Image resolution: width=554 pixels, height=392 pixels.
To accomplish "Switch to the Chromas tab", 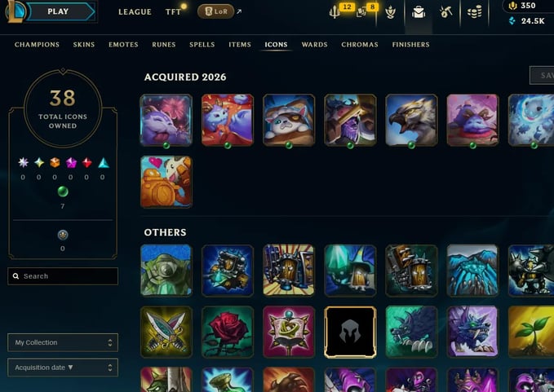I will pyautogui.click(x=360, y=45).
